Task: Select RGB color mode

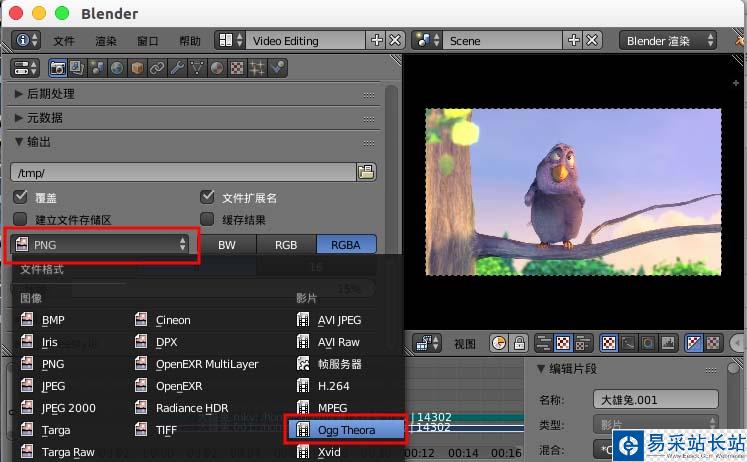Action: [286, 245]
